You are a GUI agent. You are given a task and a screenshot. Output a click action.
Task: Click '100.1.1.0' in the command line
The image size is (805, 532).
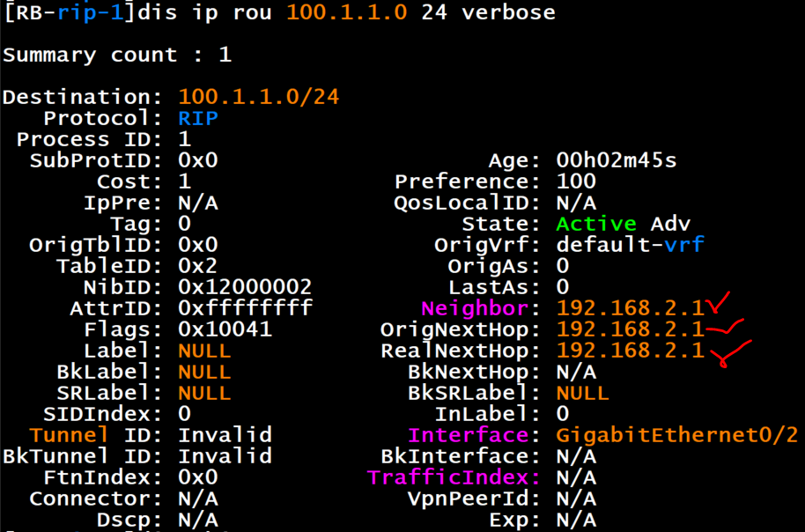[347, 11]
